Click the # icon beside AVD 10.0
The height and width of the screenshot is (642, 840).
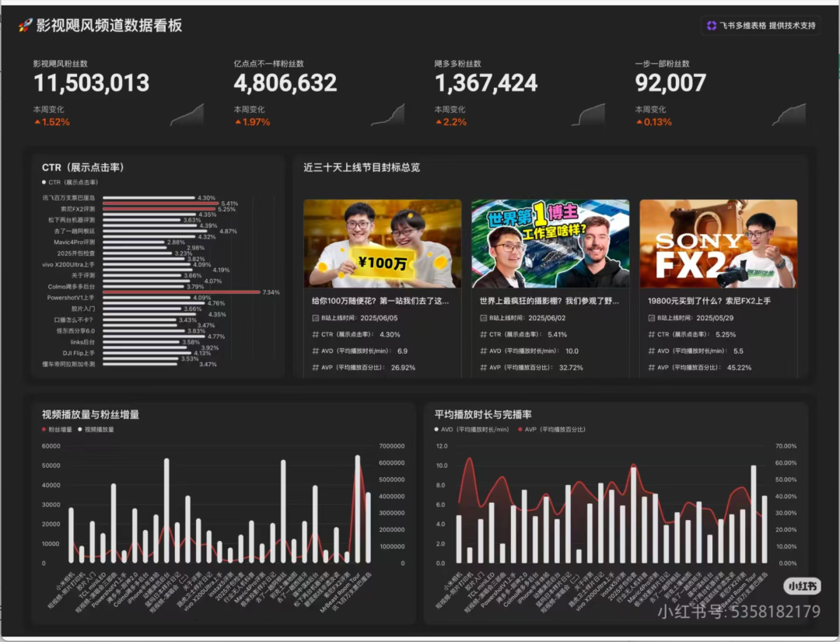pyautogui.click(x=483, y=351)
